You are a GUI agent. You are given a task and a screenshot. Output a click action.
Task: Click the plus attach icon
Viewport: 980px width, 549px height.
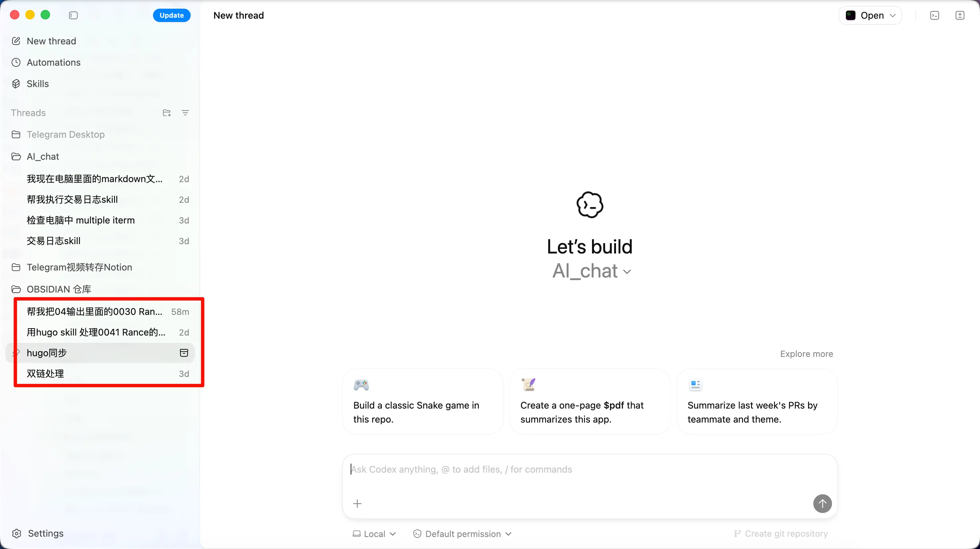357,504
